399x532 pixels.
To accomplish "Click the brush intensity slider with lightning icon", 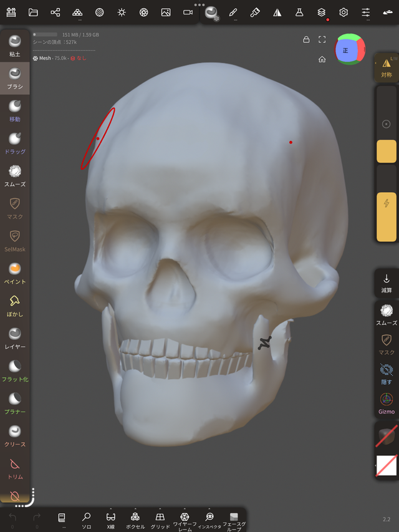I will pyautogui.click(x=387, y=216).
